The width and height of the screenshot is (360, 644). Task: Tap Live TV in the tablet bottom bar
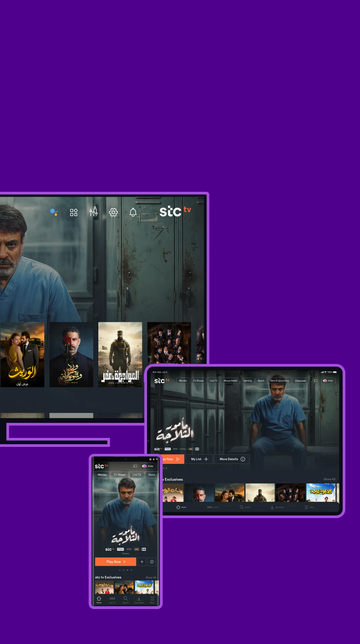point(213,507)
